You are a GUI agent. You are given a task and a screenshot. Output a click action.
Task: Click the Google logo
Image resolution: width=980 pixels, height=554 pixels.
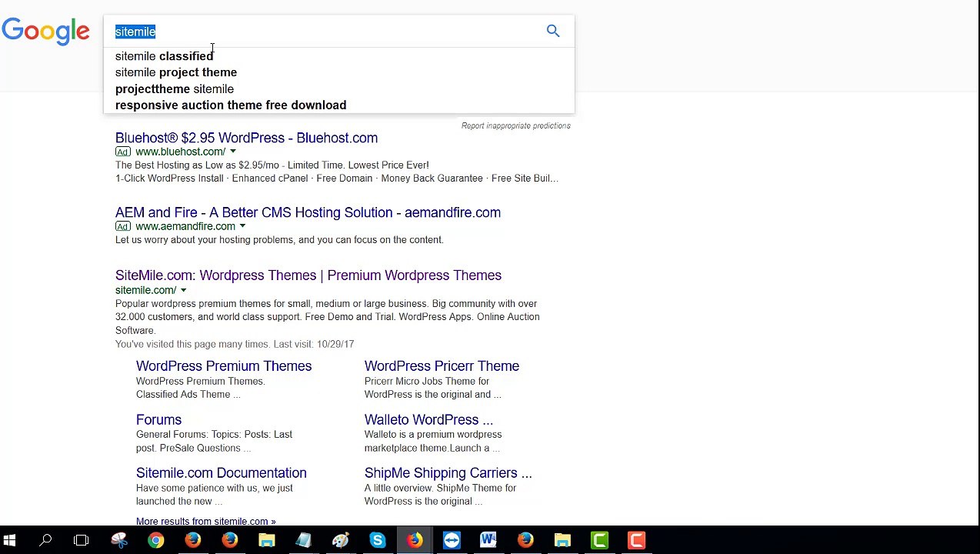[45, 32]
